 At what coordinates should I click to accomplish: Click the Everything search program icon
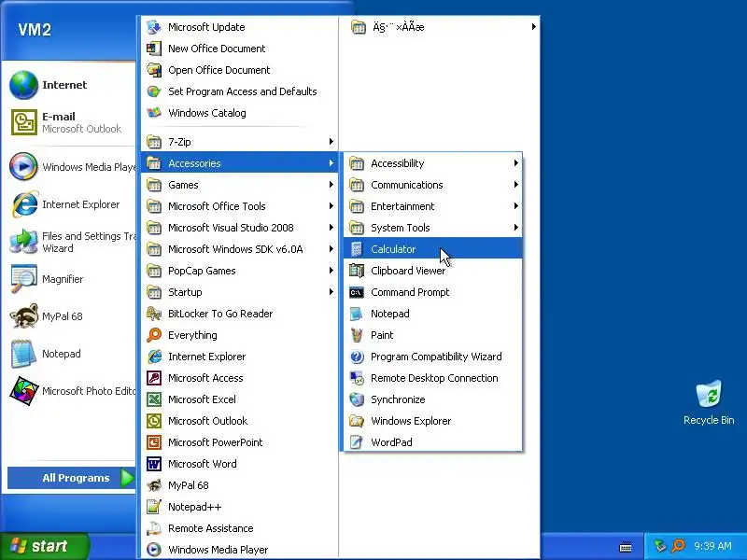tap(154, 335)
